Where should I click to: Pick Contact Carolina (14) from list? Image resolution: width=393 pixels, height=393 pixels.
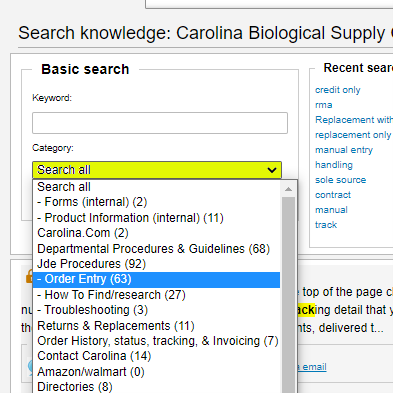[x=156, y=356]
